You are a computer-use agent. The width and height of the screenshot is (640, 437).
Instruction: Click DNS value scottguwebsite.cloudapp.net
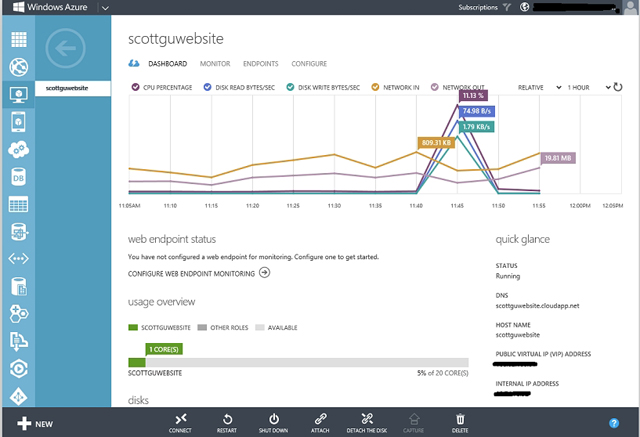[537, 306]
